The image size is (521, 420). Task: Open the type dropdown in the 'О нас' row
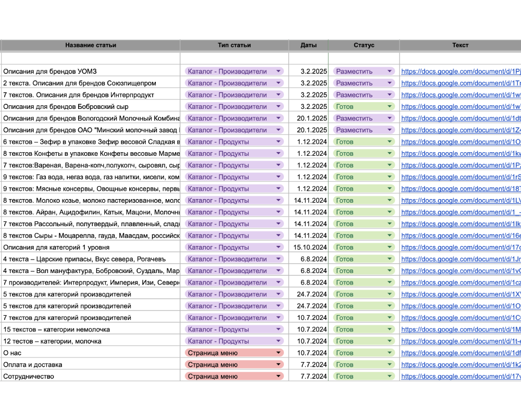[279, 353]
